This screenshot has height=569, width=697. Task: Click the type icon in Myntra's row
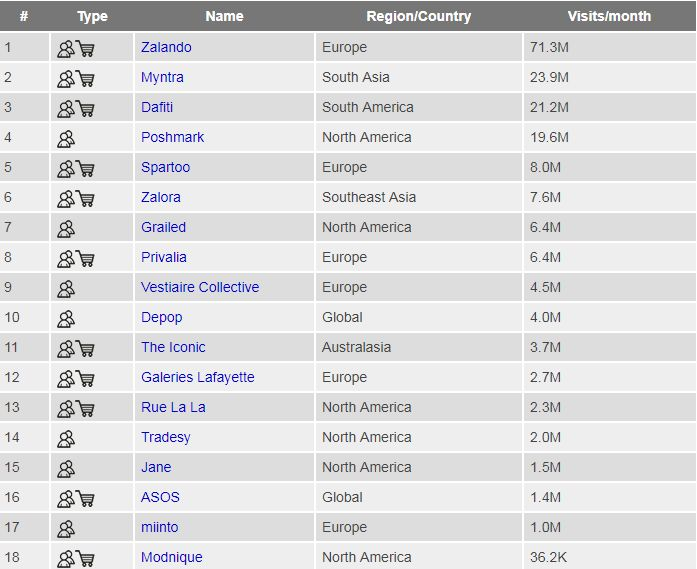[76, 78]
